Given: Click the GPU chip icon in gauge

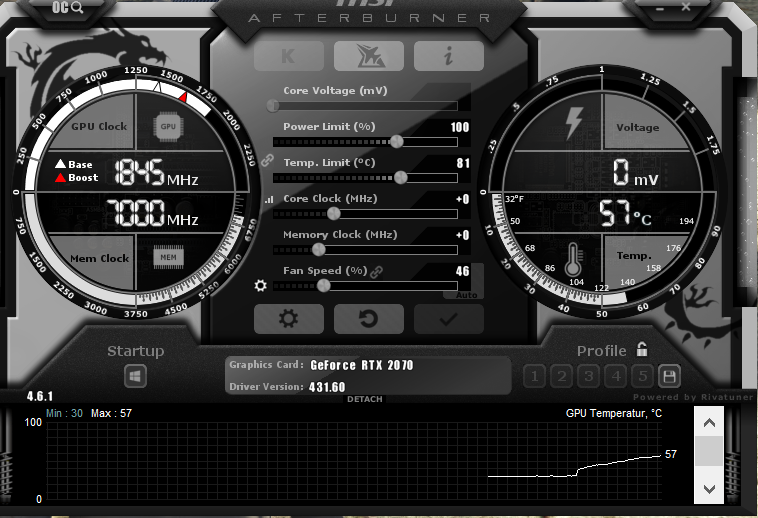Looking at the screenshot, I should (168, 127).
